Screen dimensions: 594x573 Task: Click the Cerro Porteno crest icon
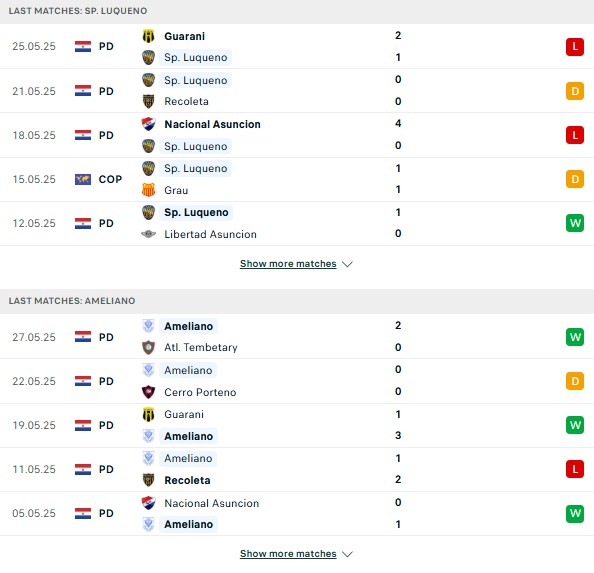(x=148, y=392)
